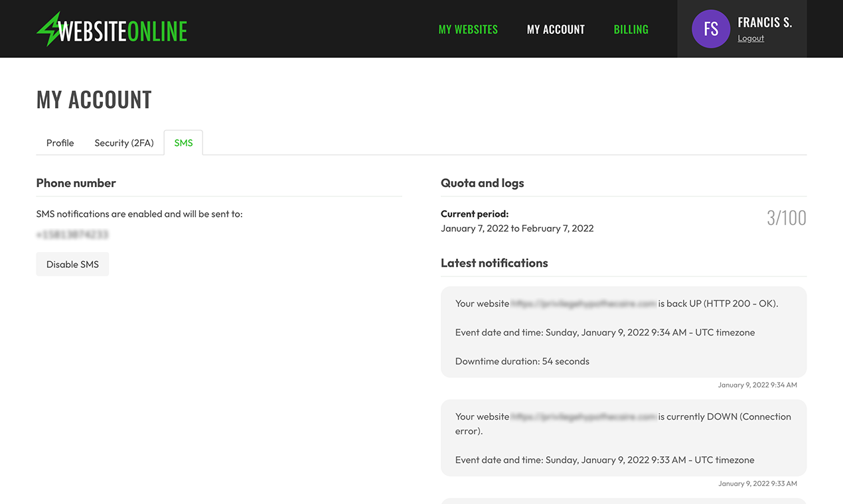The width and height of the screenshot is (843, 504).
Task: Click the Disable SMS button
Action: (72, 264)
